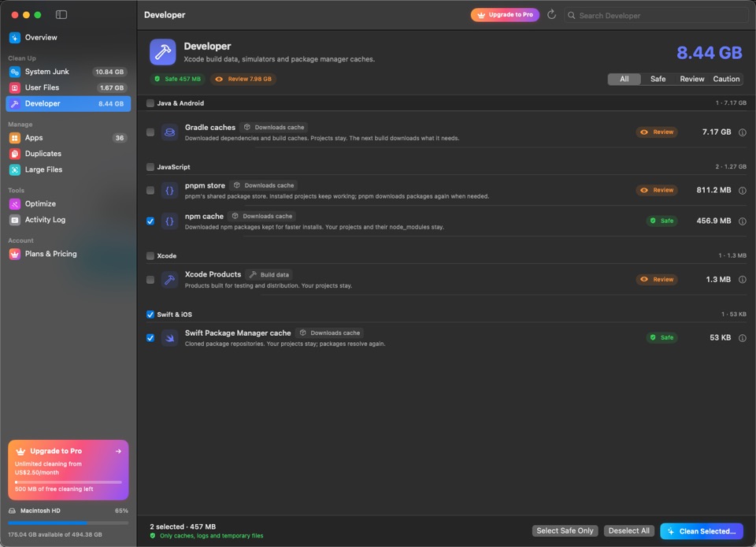Click the Apps sidebar icon
This screenshot has width=756, height=547.
click(15, 138)
